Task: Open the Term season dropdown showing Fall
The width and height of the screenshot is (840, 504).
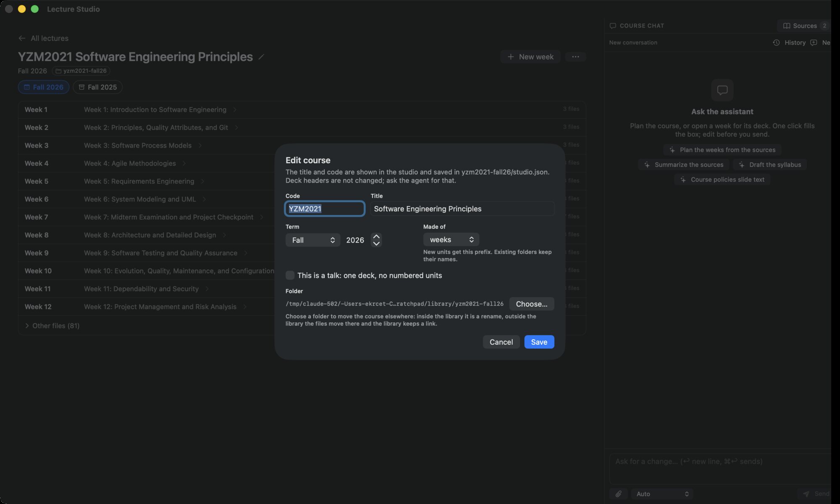Action: click(x=312, y=240)
